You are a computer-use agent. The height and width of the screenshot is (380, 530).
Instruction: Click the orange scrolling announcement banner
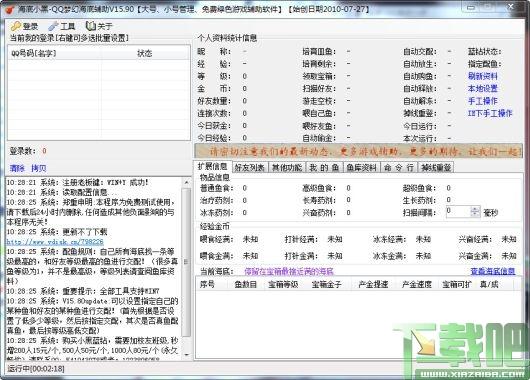pos(359,151)
